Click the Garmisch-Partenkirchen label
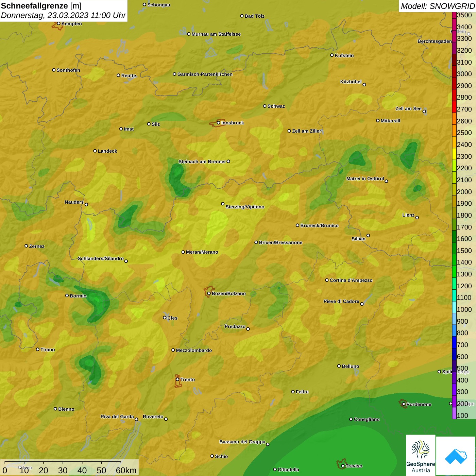Screen dimensions: 476x476 (205, 74)
